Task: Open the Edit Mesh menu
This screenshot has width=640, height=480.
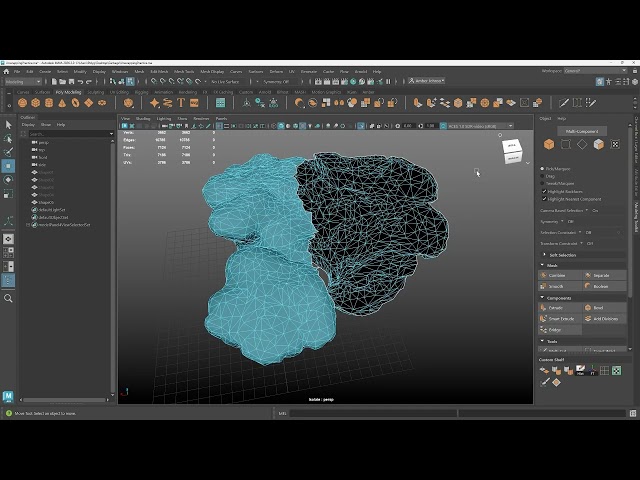Action: [159, 71]
